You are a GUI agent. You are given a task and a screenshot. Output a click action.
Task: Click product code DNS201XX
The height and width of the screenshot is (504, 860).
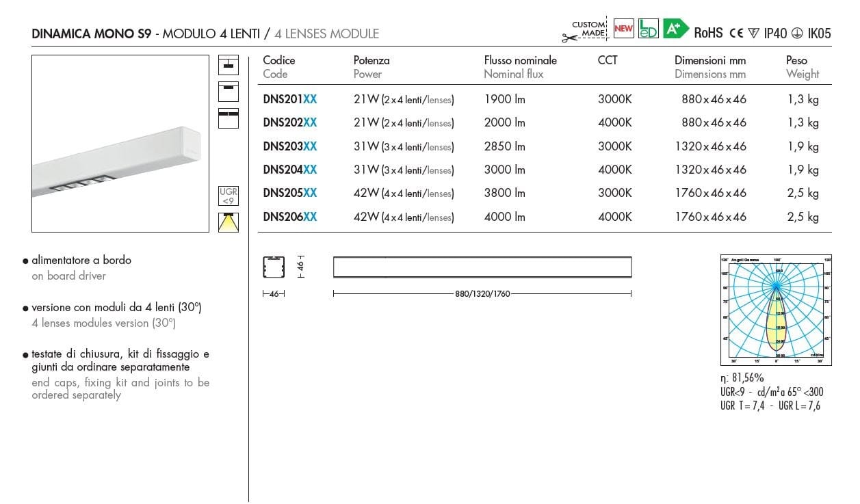tap(289, 99)
